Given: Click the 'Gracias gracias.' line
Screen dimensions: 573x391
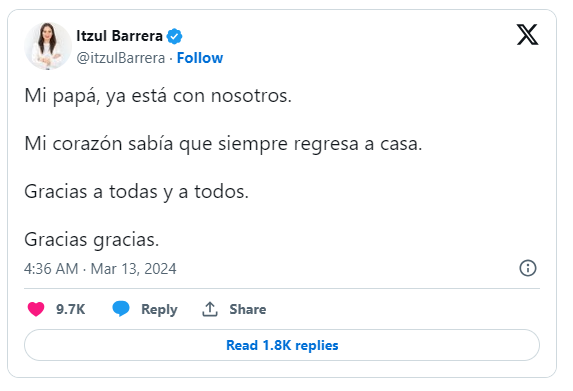Looking at the screenshot, I should pos(92,240).
